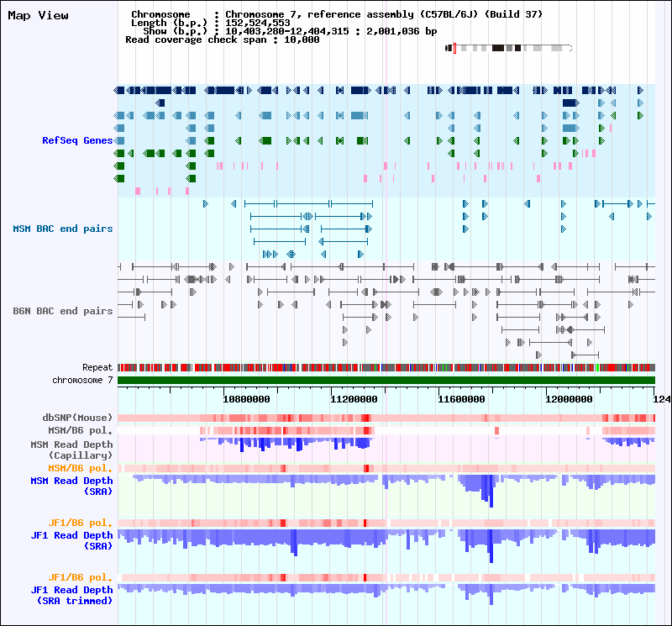Click the Repeat track label
Screen dimensions: 672x626
[97, 367]
